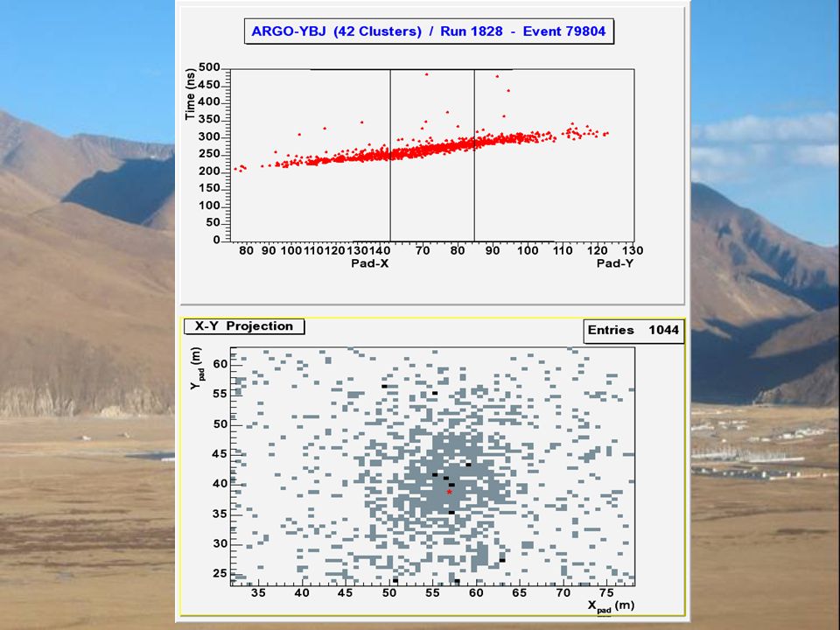Click the ARGO-YBJ Run 1828 Event 79804 title
The height and width of the screenshot is (630, 840).
pyautogui.click(x=429, y=31)
